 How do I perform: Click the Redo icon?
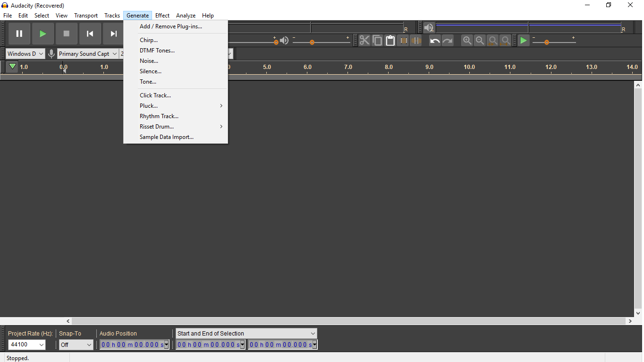click(447, 40)
